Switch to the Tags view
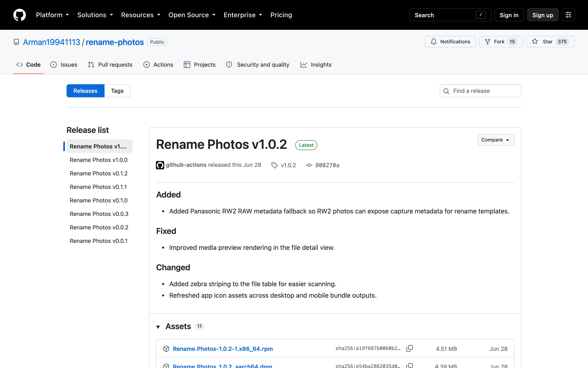 point(117,91)
